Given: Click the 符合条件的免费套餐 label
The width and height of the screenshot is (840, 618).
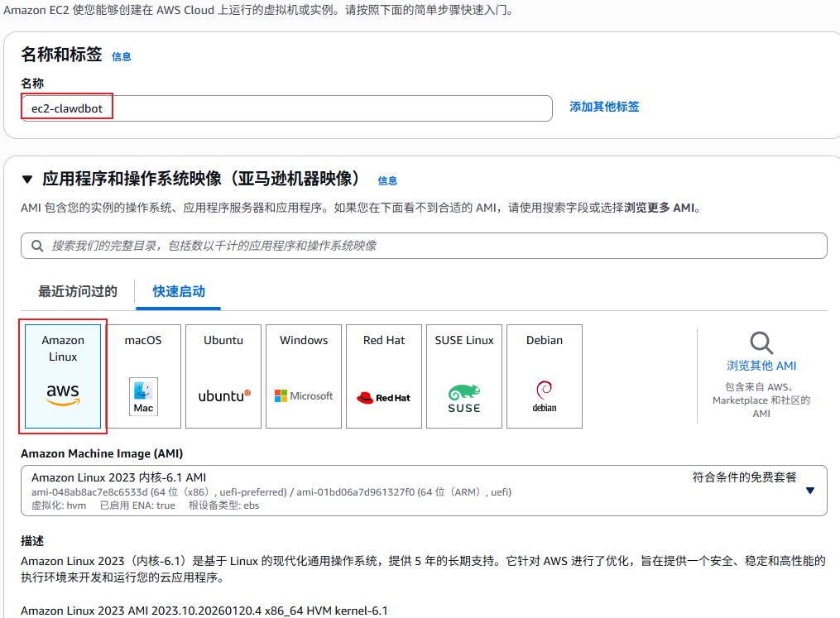Looking at the screenshot, I should (x=745, y=477).
